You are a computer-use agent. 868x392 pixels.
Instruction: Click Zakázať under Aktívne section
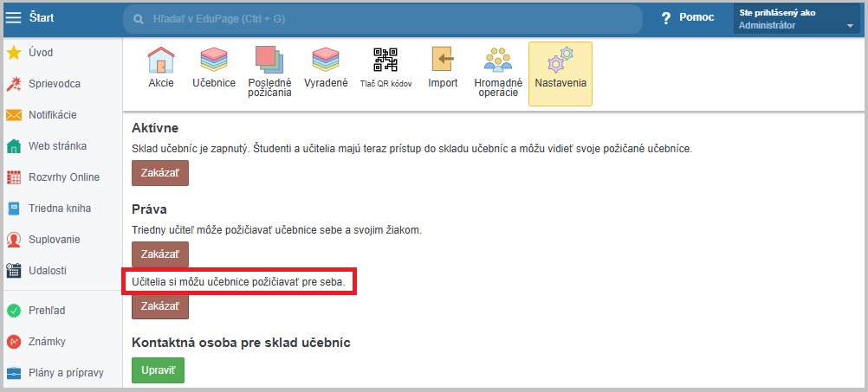coord(160,173)
